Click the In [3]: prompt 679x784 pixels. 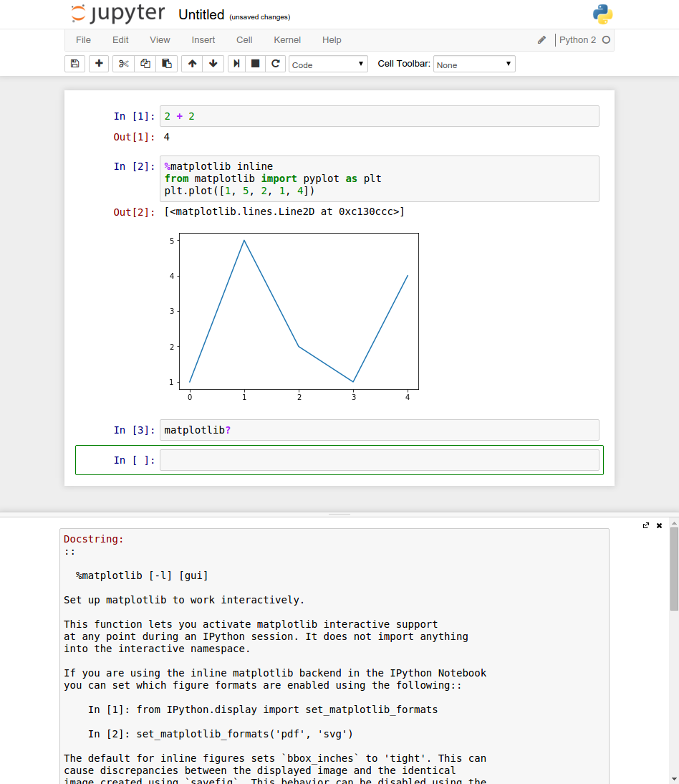pyautogui.click(x=134, y=430)
